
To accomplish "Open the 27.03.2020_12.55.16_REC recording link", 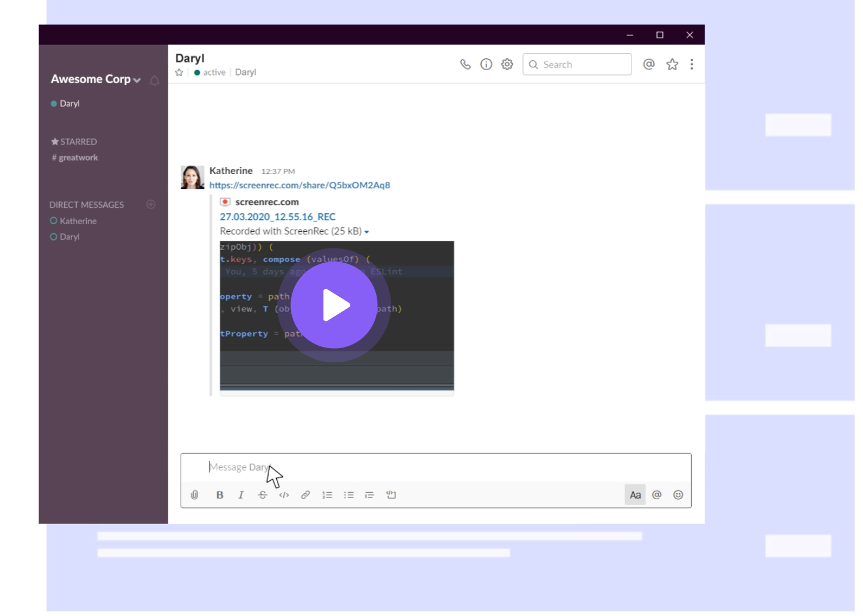I will coord(277,217).
